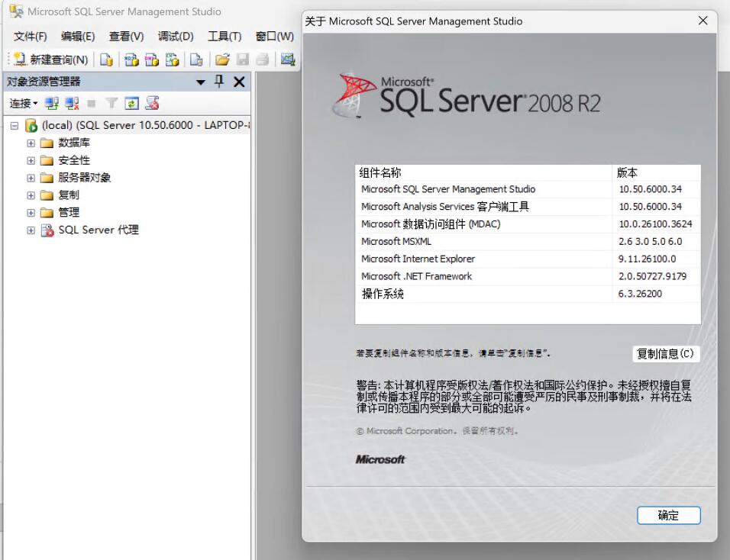Click the Analysis Services MDX Query icon
The height and width of the screenshot is (560, 730).
[131, 60]
